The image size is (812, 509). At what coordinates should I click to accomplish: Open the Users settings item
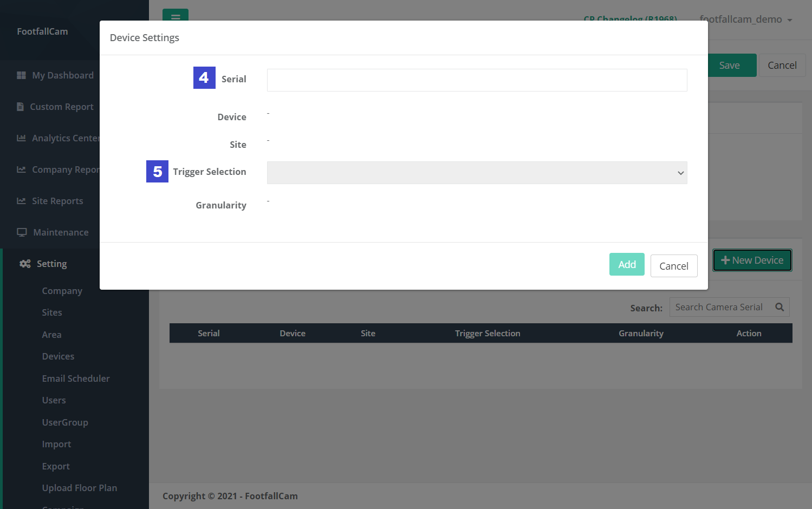54,400
